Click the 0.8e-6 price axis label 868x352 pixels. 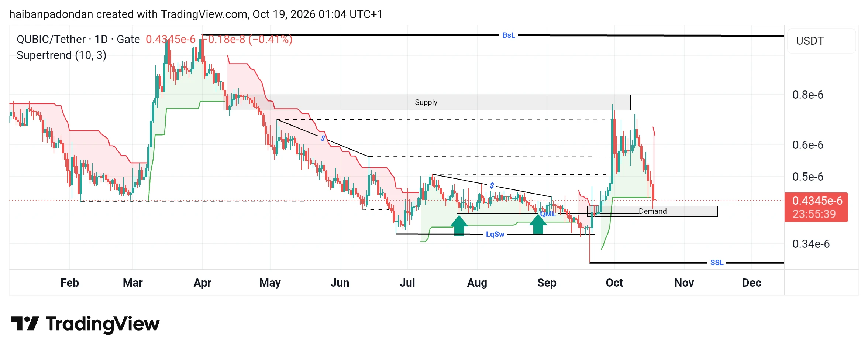point(807,95)
